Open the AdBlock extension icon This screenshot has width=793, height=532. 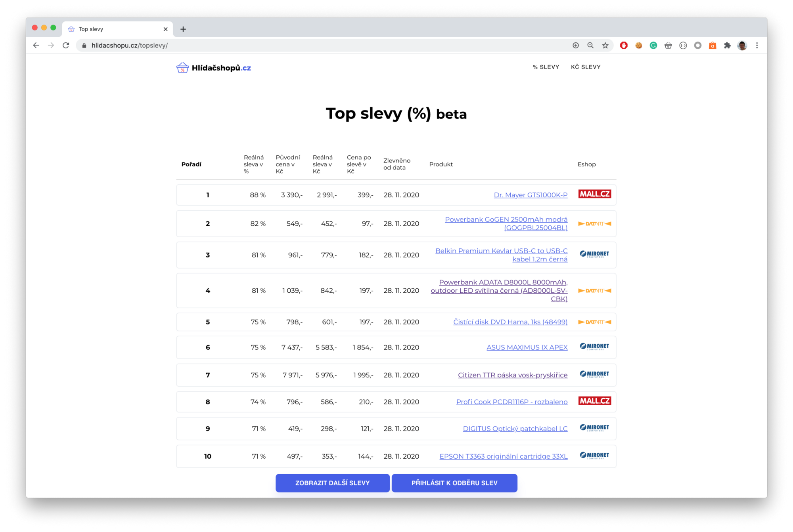(x=624, y=45)
